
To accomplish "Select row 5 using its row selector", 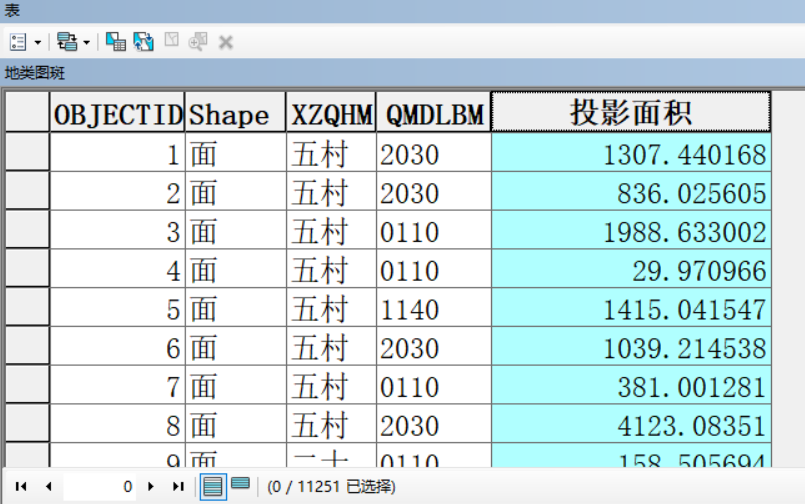I will coord(27,309).
